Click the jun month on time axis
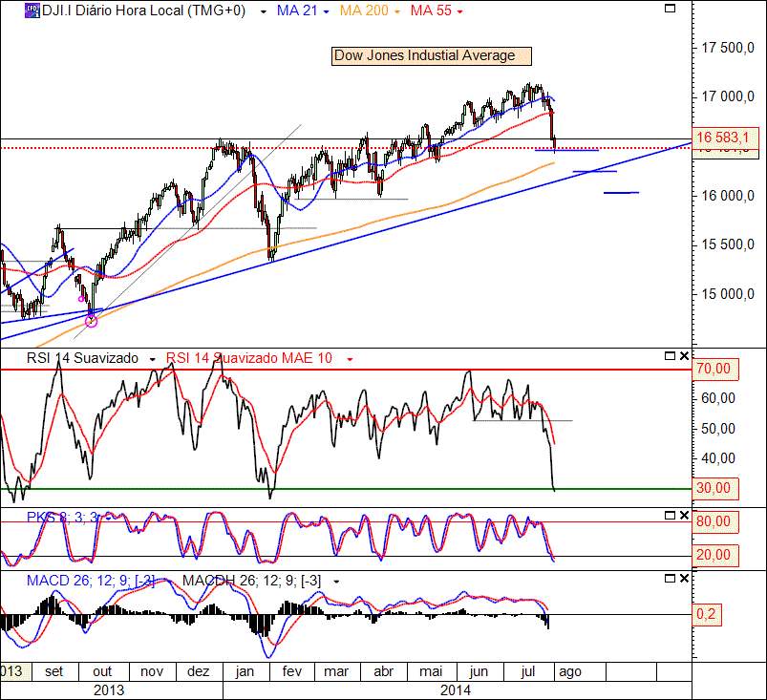This screenshot has height=700, width=767. coord(479,671)
